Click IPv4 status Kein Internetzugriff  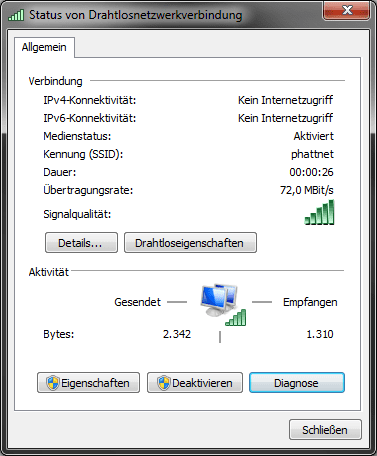[285, 100]
